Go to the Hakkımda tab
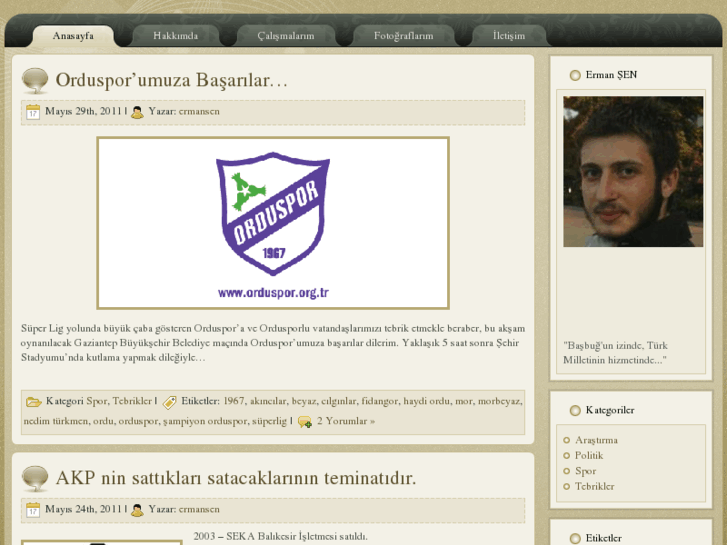This screenshot has width=727, height=545. [x=176, y=36]
